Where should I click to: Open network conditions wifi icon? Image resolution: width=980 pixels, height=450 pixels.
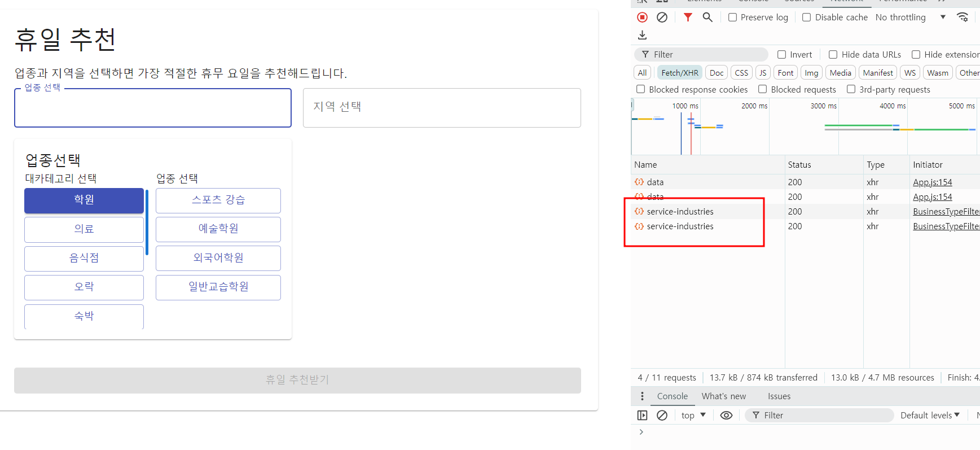pos(963,18)
